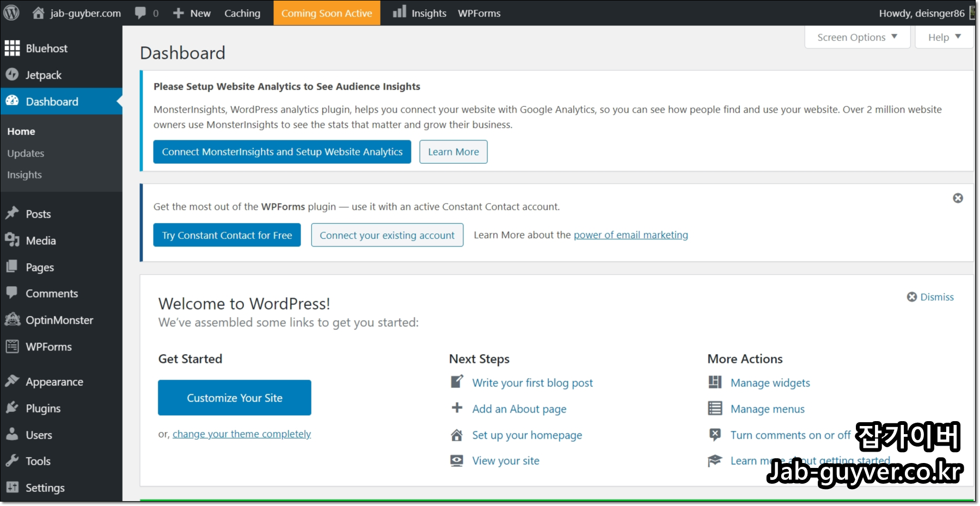The width and height of the screenshot is (980, 506).
Task: Click the Settings sliders icon
Action: click(12, 487)
